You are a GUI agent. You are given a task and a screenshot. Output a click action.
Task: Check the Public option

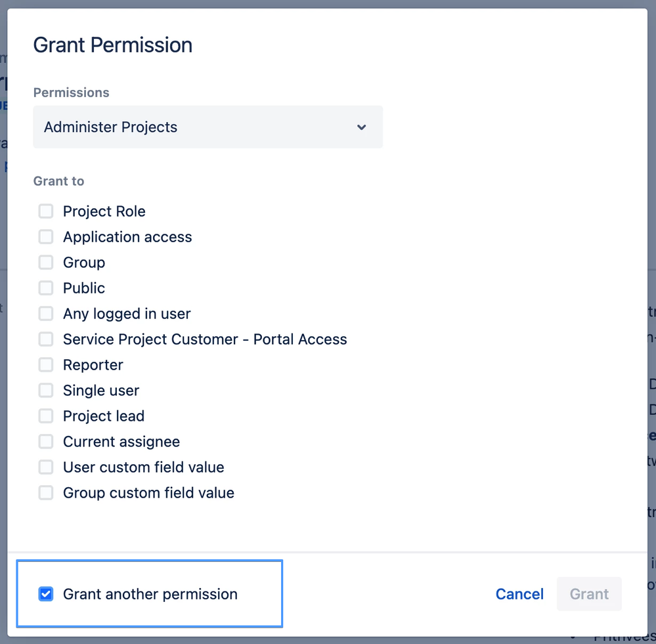click(45, 288)
